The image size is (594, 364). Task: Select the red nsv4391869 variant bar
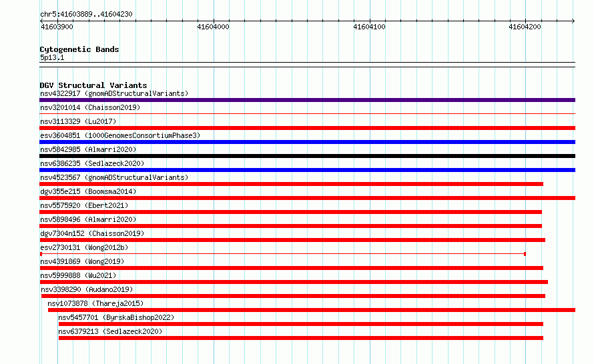tap(291, 268)
